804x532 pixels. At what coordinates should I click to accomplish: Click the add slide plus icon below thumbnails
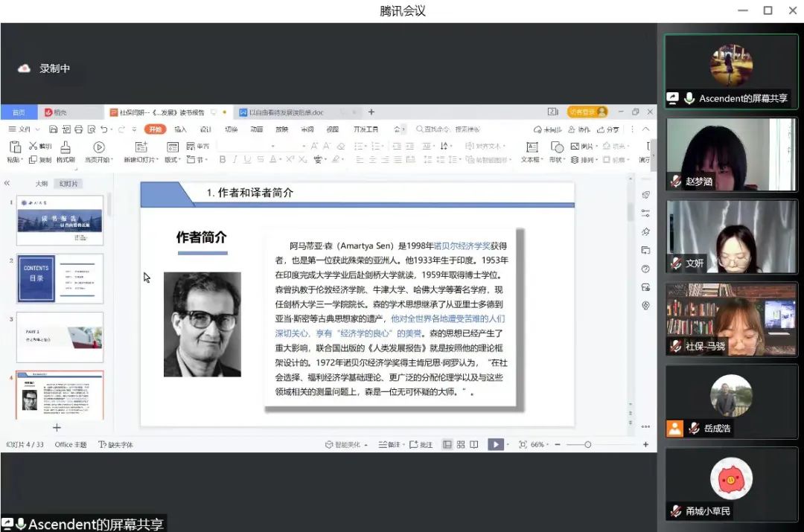tap(57, 427)
